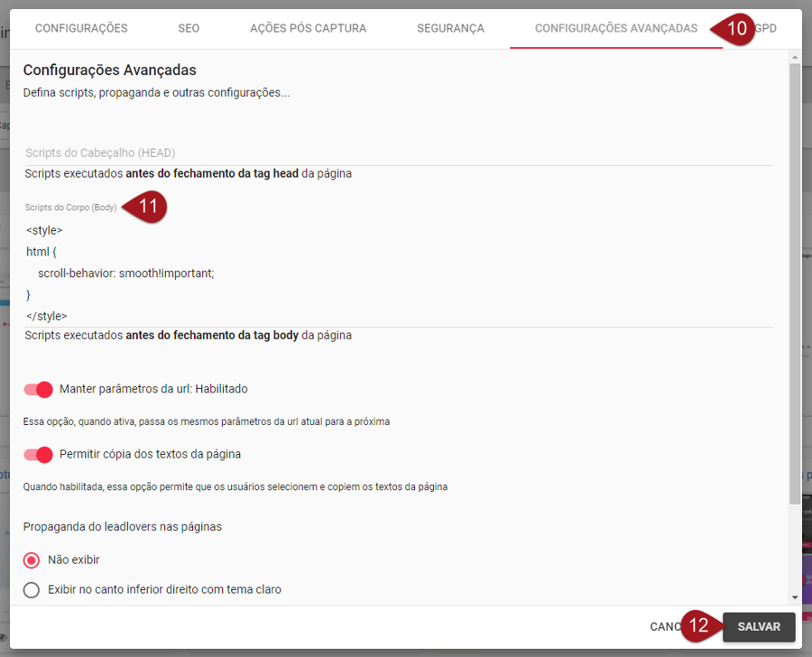Open the SEO tab
The height and width of the screenshot is (657, 812).
click(189, 29)
